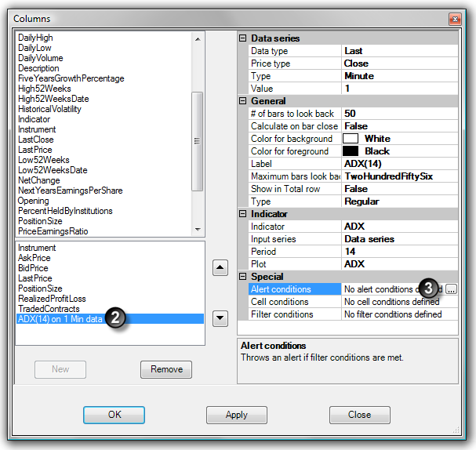Select Description in available columns
This screenshot has height=450, width=476.
(x=38, y=68)
